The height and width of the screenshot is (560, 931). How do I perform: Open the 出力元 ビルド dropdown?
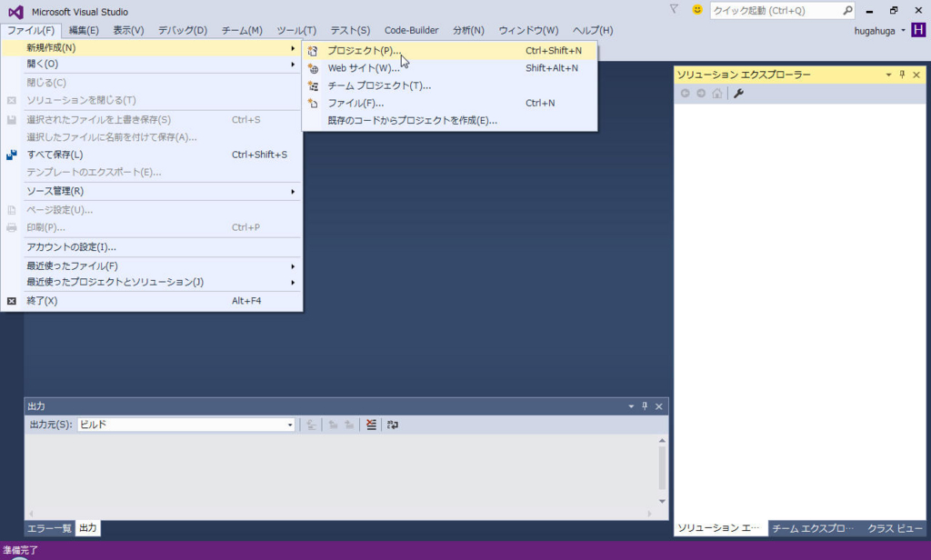pyautogui.click(x=290, y=425)
